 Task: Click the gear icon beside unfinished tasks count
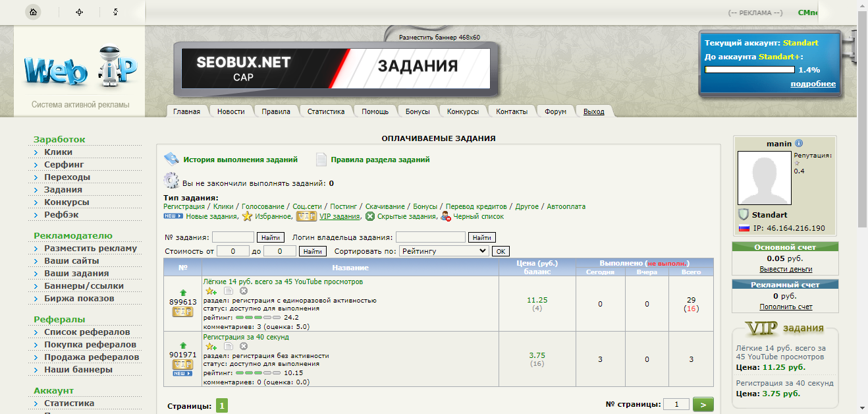tap(171, 181)
